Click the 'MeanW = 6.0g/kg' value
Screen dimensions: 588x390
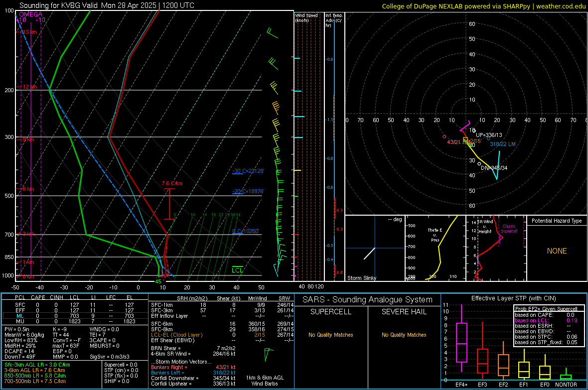point(24,335)
